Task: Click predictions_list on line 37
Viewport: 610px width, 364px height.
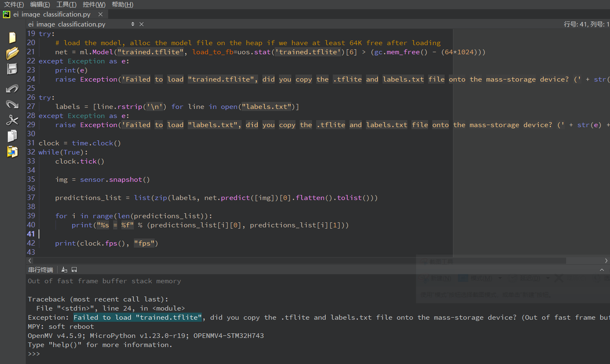Action: (x=88, y=198)
